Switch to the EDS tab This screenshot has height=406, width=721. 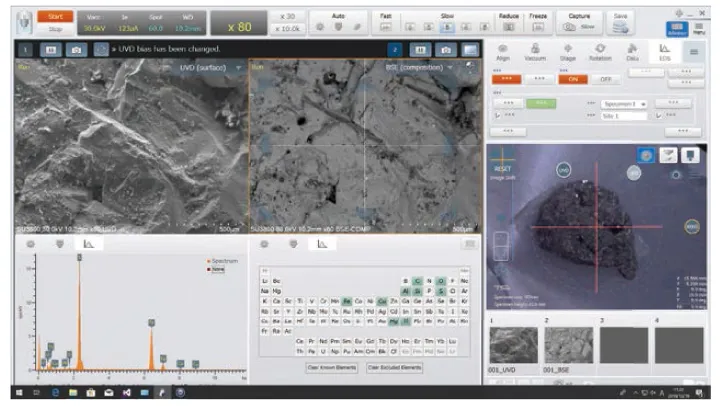pyautogui.click(x=663, y=52)
